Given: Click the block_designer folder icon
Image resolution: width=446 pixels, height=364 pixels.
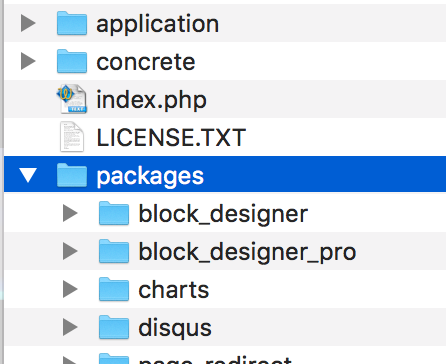Looking at the screenshot, I should pos(114,213).
